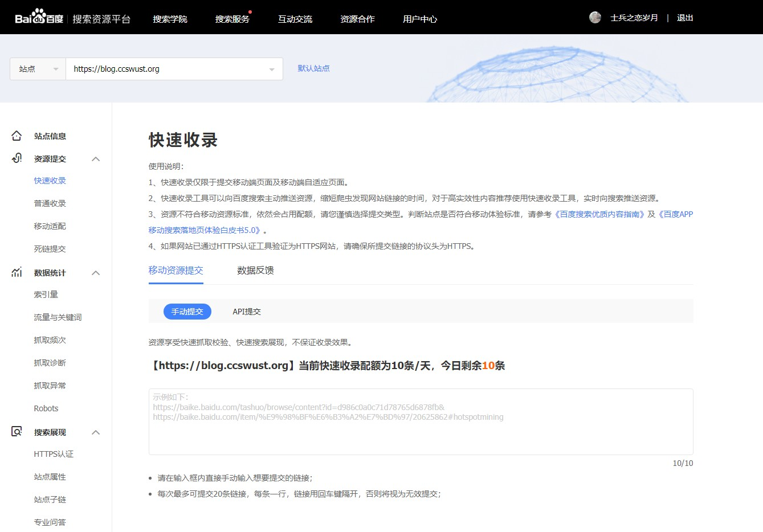The image size is (763, 532).
Task: Click the 资源提交 section icon
Action: pos(17,158)
